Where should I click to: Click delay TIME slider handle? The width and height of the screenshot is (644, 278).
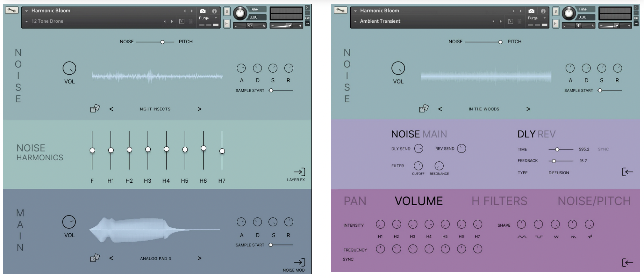(x=557, y=149)
